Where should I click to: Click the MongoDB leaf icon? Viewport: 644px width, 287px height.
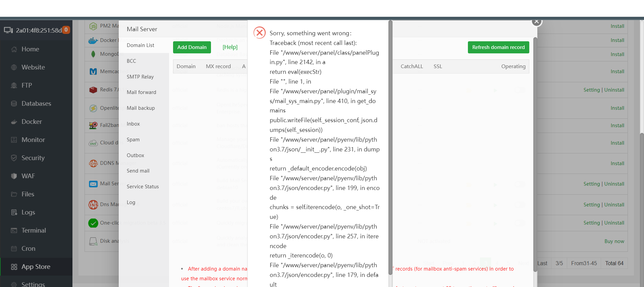(93, 54)
